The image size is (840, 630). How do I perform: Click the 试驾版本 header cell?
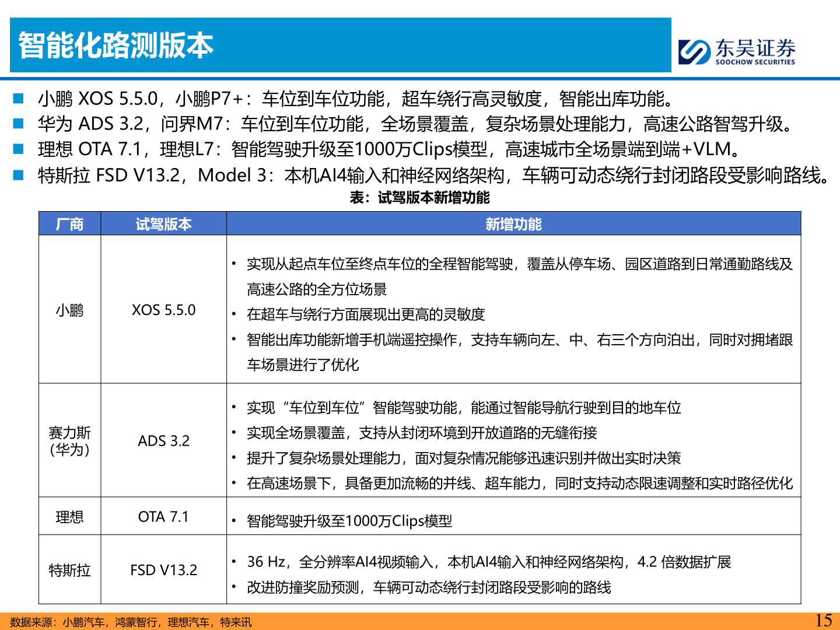[164, 224]
